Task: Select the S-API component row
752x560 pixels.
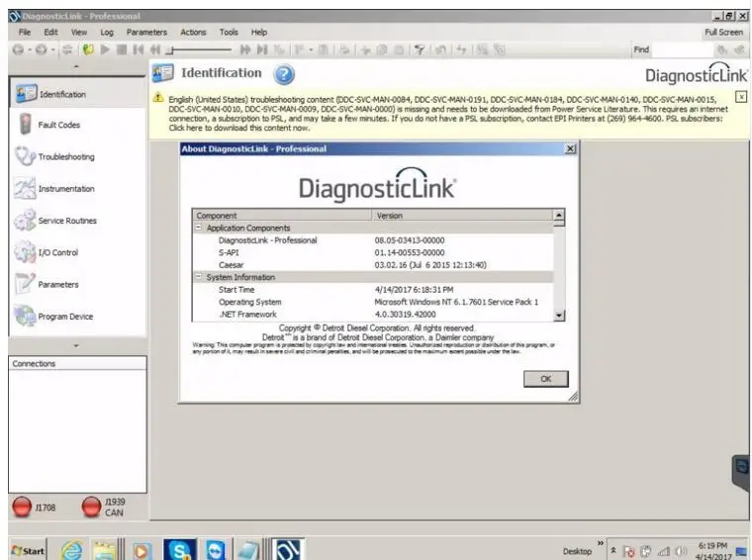Action: point(373,252)
